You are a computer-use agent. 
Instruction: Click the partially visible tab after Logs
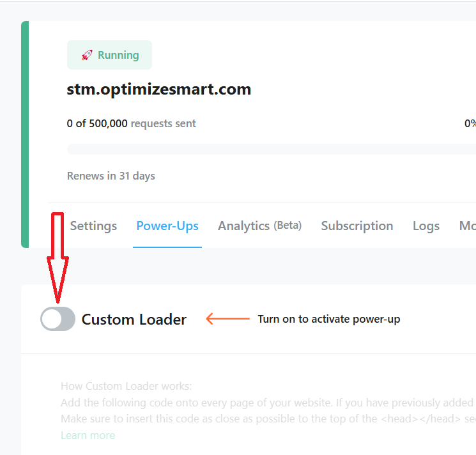click(467, 226)
